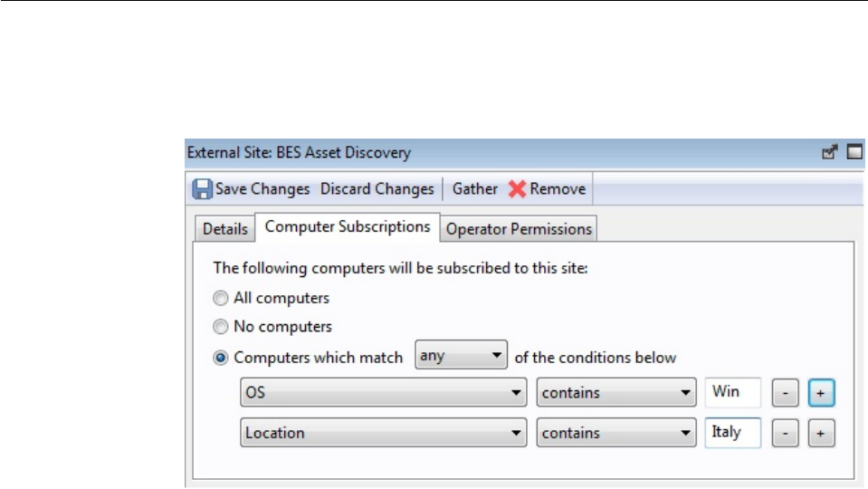The height and width of the screenshot is (489, 868).
Task: Maximize the External Site panel
Action: (x=854, y=153)
